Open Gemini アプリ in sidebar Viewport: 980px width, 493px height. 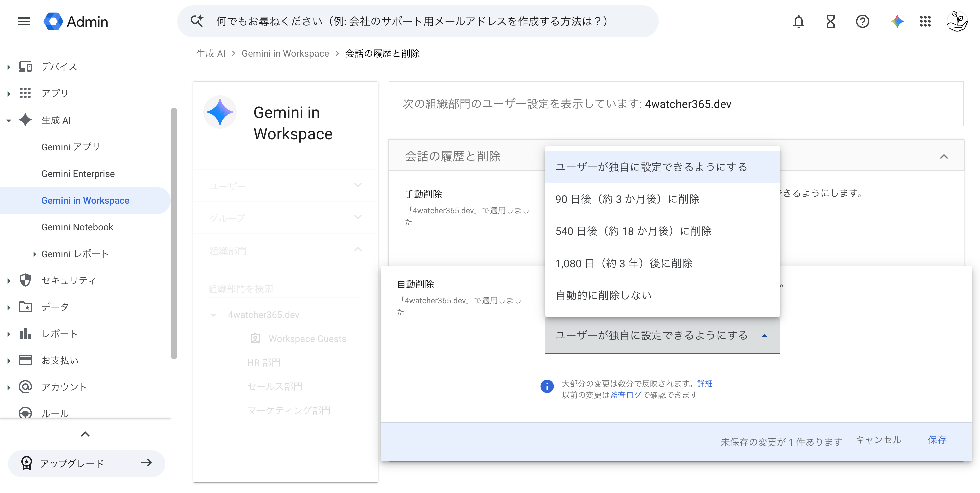71,147
